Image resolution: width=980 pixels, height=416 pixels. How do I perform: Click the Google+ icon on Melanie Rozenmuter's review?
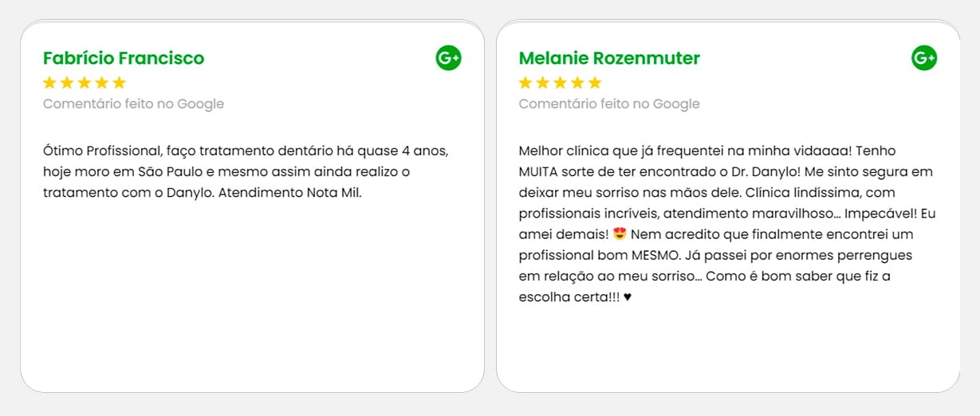point(924,58)
